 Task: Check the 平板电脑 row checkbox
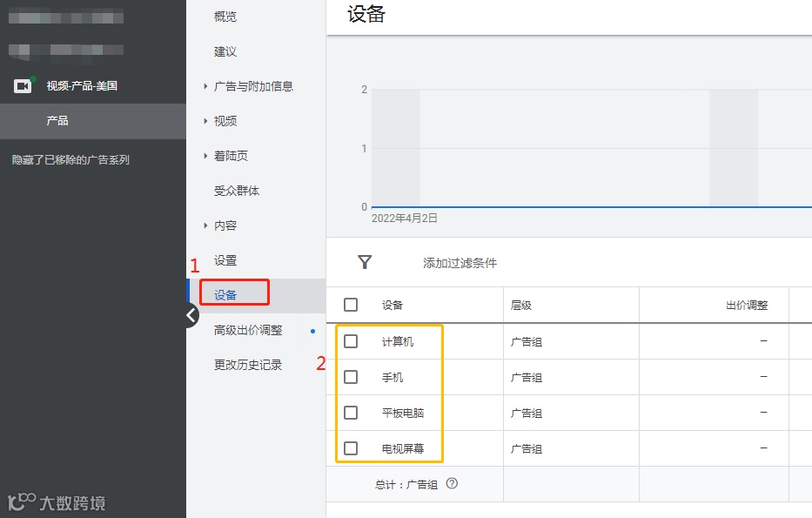coord(351,413)
